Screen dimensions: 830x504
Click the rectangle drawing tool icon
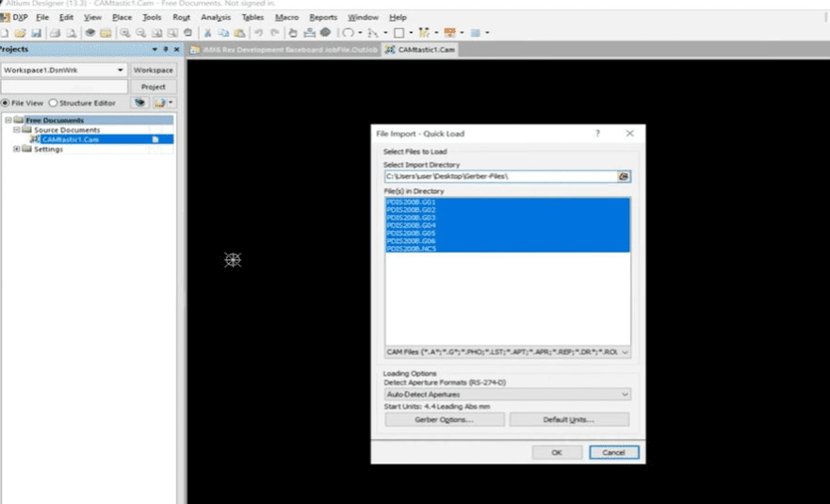click(399, 33)
